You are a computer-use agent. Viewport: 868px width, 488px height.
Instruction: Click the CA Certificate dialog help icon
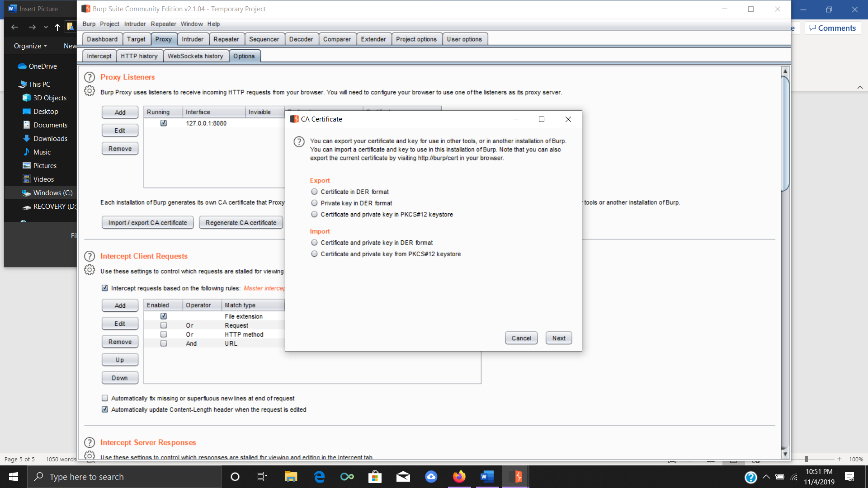299,142
